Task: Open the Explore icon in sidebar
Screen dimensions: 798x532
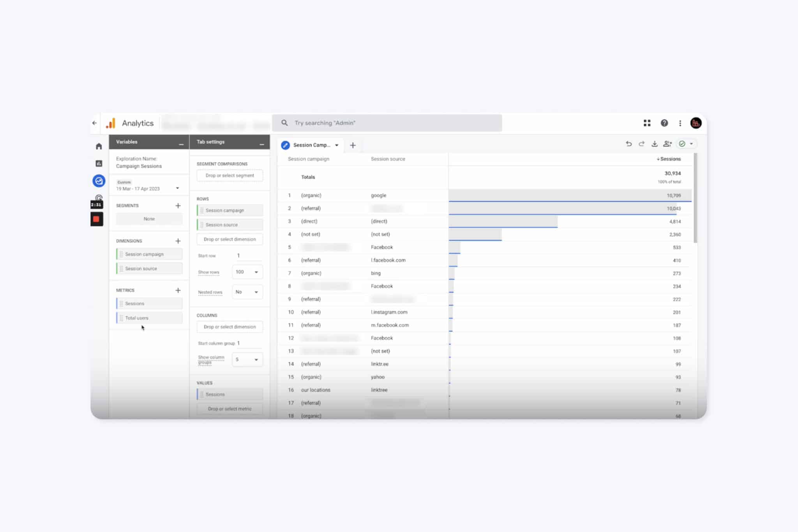Action: click(99, 181)
